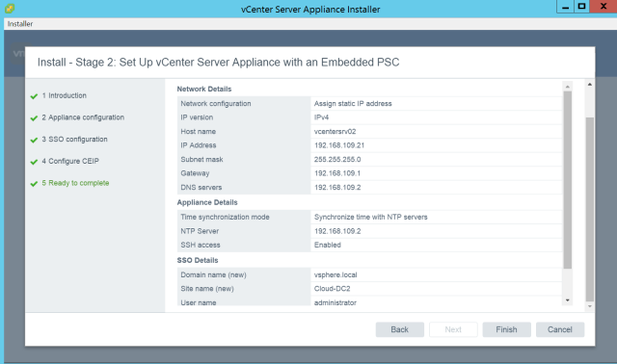
Task: Click 'Synchronize time with NTP servers' value
Action: [x=370, y=217]
